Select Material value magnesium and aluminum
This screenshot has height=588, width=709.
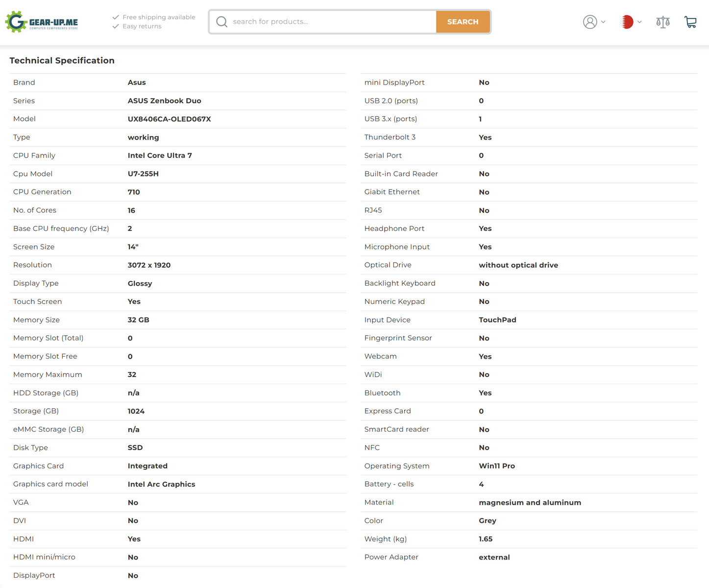pos(530,502)
